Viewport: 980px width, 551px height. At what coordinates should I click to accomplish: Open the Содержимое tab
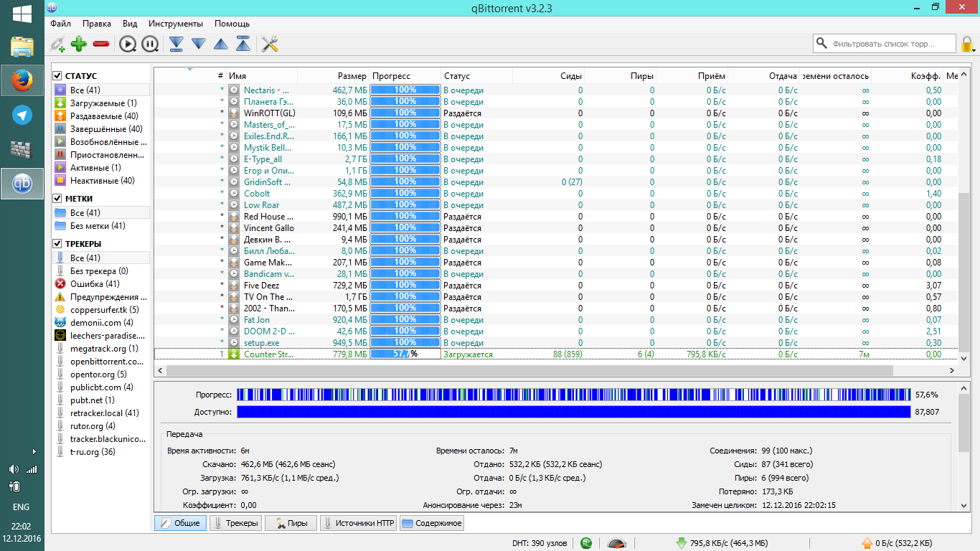tap(432, 523)
